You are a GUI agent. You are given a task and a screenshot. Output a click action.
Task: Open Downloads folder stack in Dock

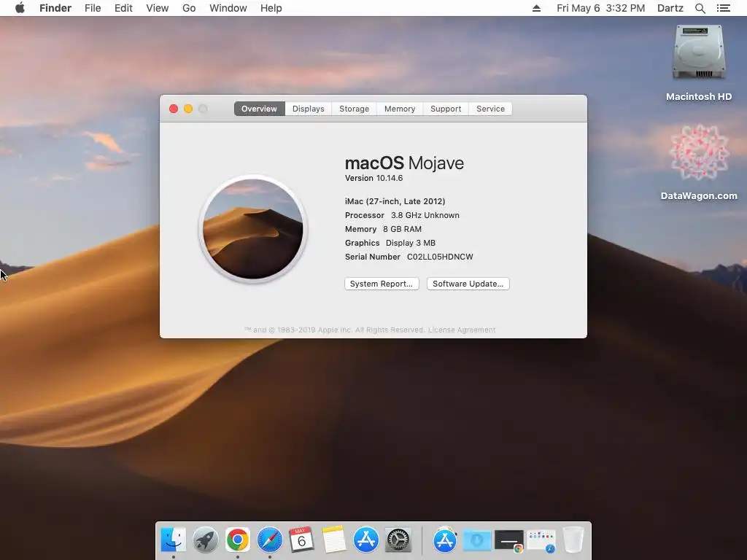477,540
